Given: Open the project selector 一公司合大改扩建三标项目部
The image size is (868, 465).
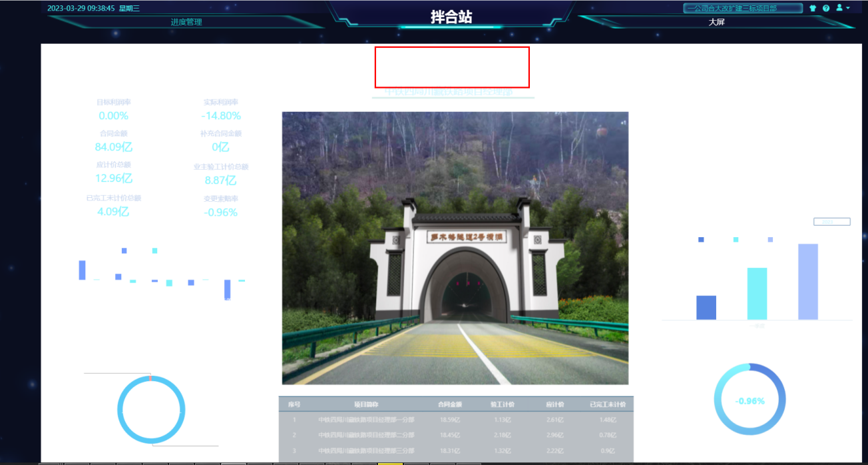Looking at the screenshot, I should [741, 7].
